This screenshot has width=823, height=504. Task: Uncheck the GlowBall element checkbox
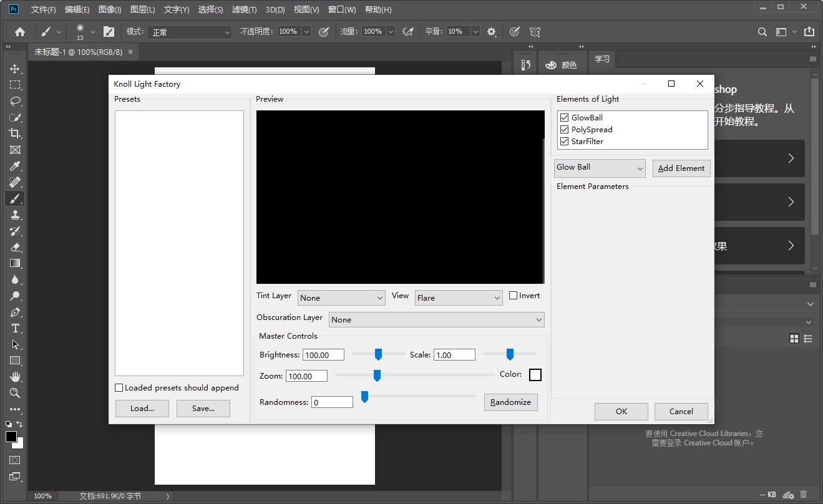tap(565, 117)
